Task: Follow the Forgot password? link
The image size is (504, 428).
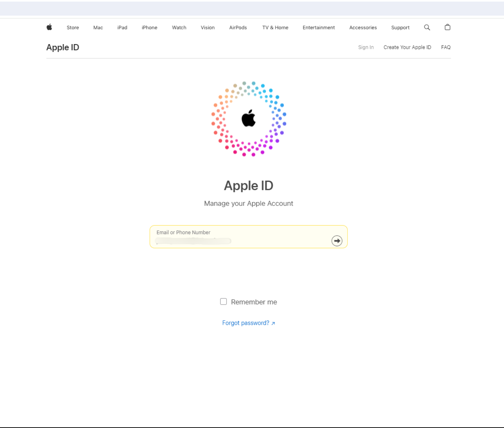Action: (x=248, y=323)
